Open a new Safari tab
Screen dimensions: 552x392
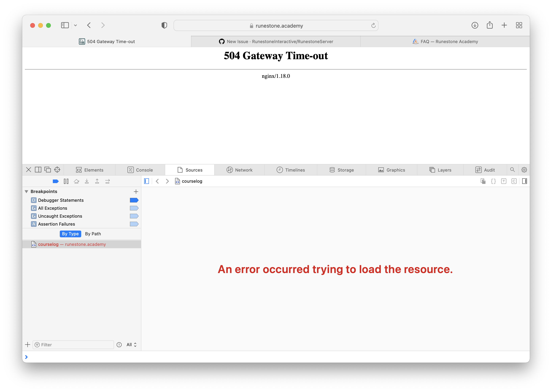(x=504, y=25)
